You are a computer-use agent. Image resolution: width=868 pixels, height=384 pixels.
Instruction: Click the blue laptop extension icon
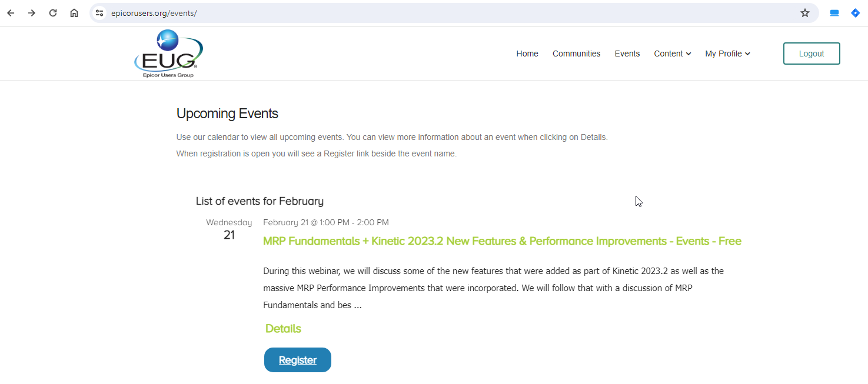(x=834, y=12)
